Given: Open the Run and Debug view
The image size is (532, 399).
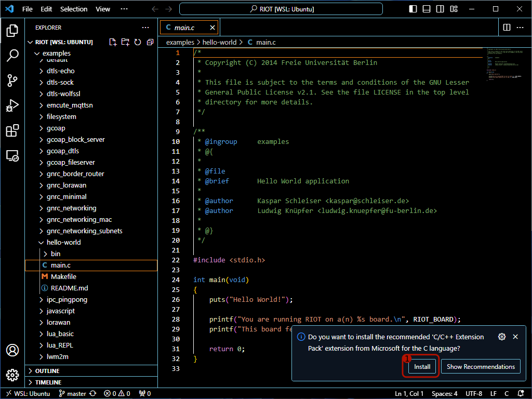Looking at the screenshot, I should pyautogui.click(x=12, y=105).
